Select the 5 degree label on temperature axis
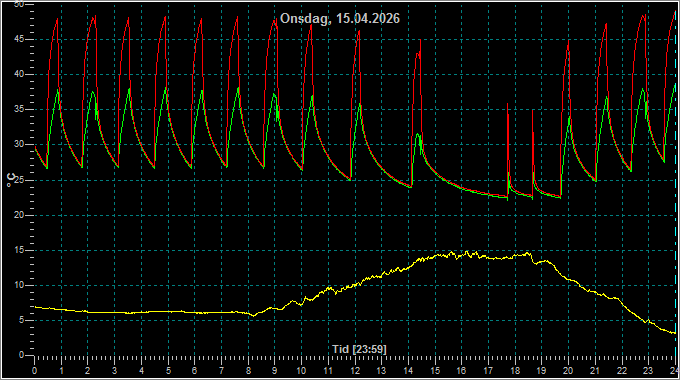The width and height of the screenshot is (680, 380). [x=22, y=320]
